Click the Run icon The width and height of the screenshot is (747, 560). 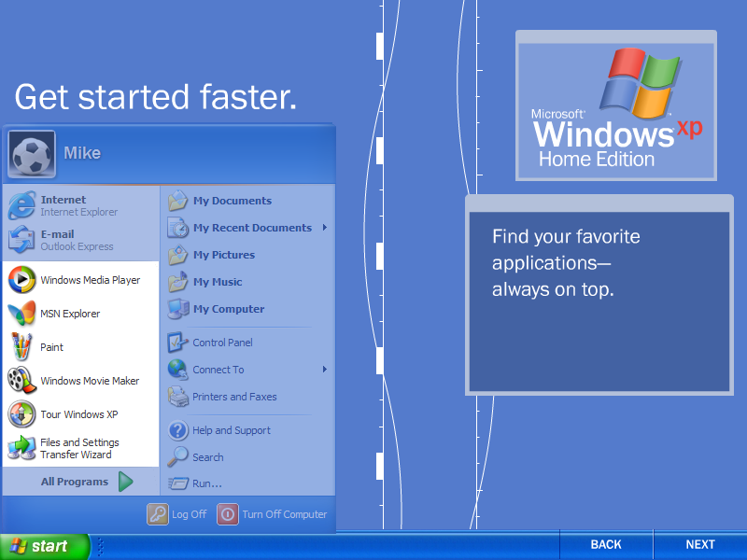(x=177, y=483)
